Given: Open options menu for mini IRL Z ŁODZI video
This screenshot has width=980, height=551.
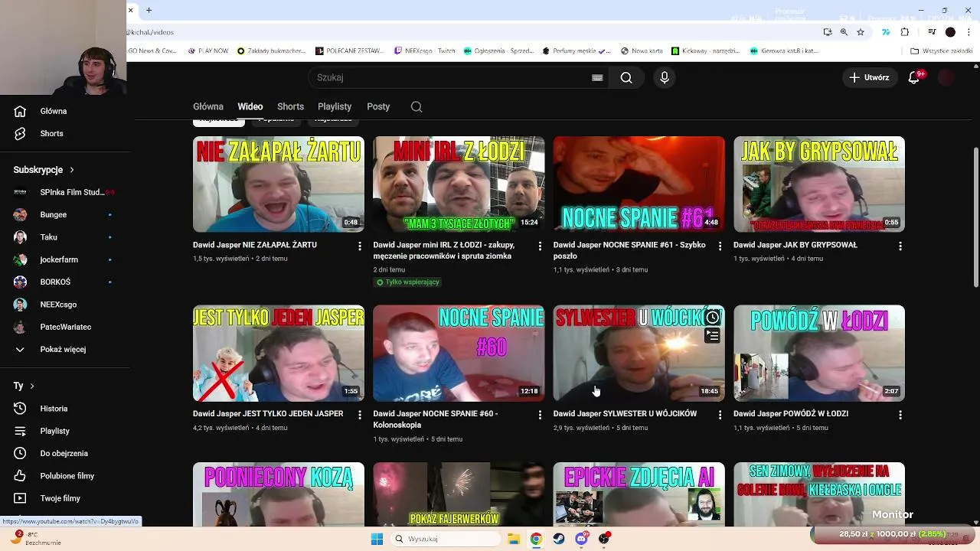Looking at the screenshot, I should [540, 246].
